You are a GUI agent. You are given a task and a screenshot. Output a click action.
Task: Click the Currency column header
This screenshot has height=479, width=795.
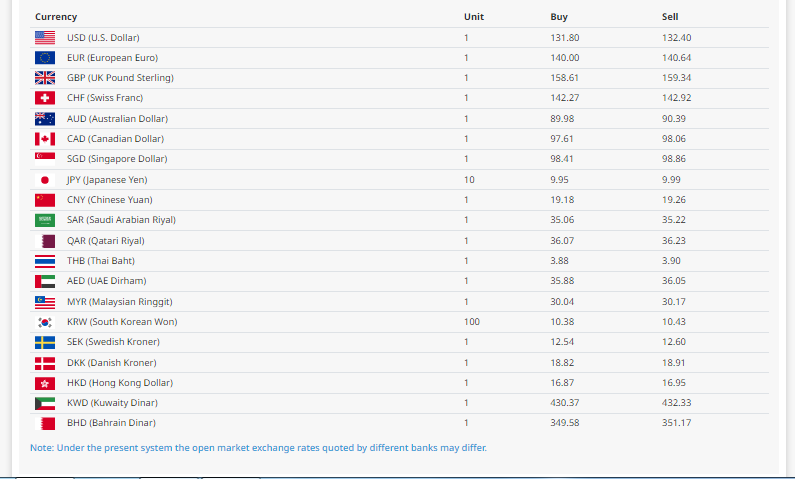[x=56, y=17]
